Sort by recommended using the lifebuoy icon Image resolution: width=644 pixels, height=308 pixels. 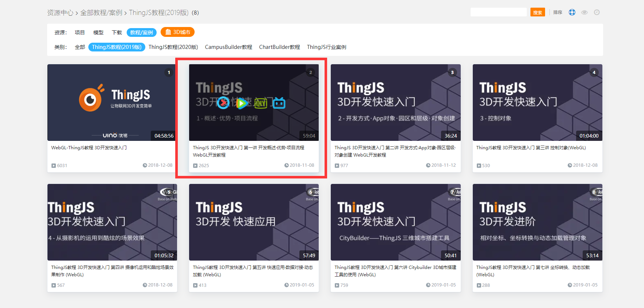(x=572, y=12)
